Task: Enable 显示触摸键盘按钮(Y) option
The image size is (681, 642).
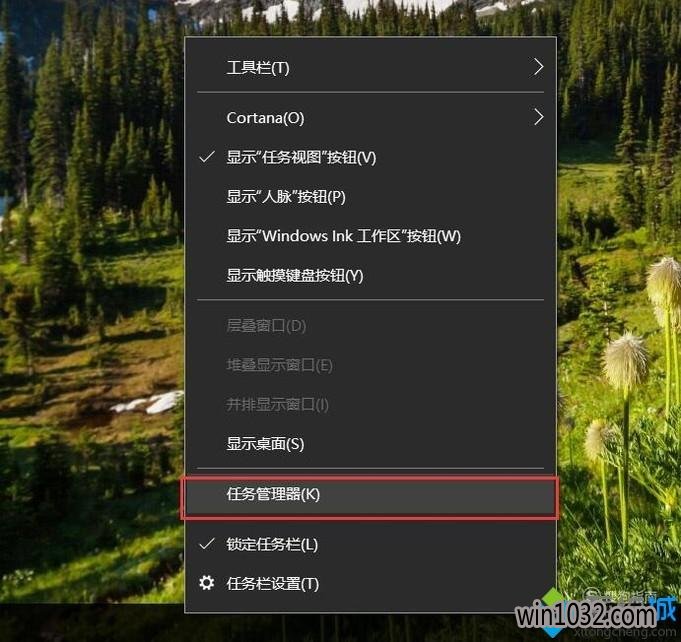Action: [x=370, y=275]
